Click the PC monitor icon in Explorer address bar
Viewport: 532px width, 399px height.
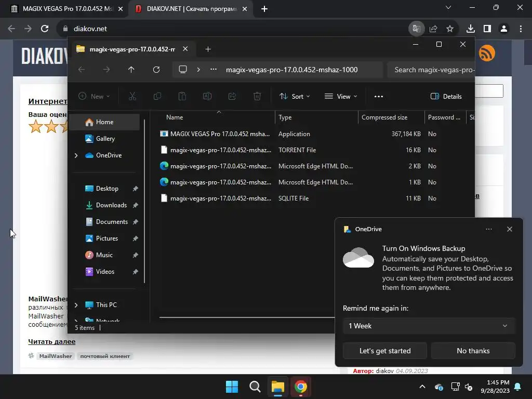coord(183,70)
